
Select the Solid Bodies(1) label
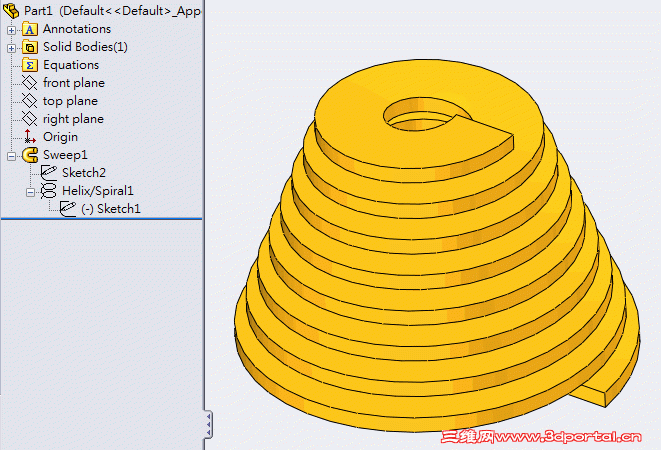(85, 47)
